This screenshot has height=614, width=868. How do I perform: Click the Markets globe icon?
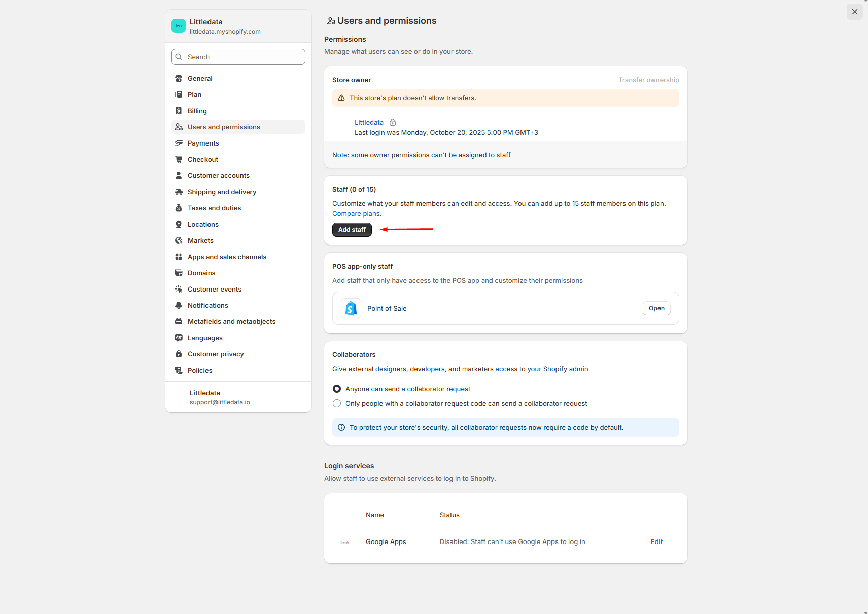(179, 240)
